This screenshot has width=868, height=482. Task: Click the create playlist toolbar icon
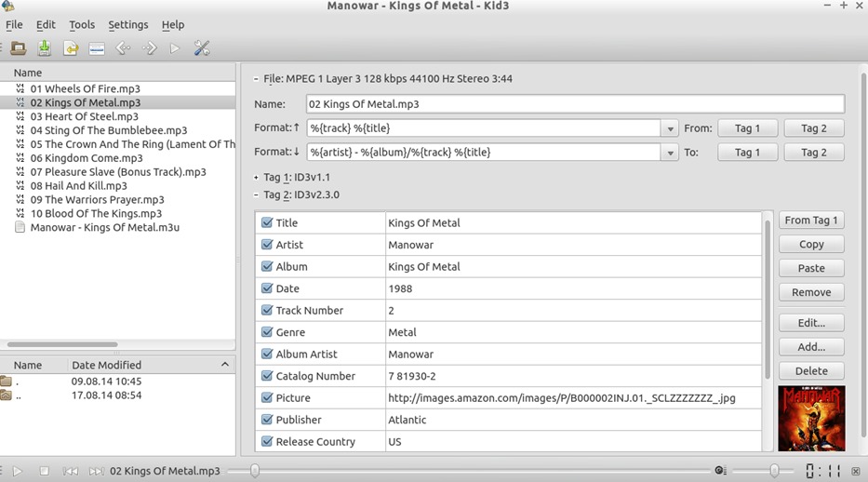tap(97, 48)
